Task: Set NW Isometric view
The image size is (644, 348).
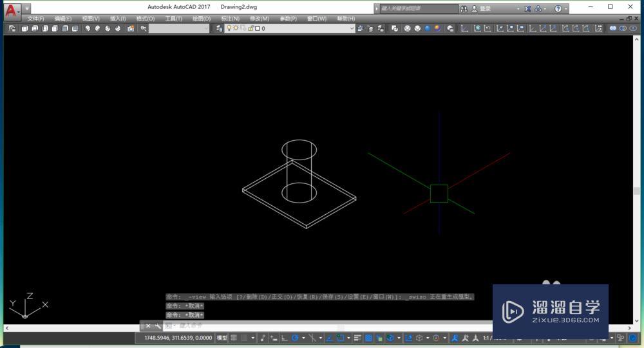Action: pyautogui.click(x=118, y=28)
